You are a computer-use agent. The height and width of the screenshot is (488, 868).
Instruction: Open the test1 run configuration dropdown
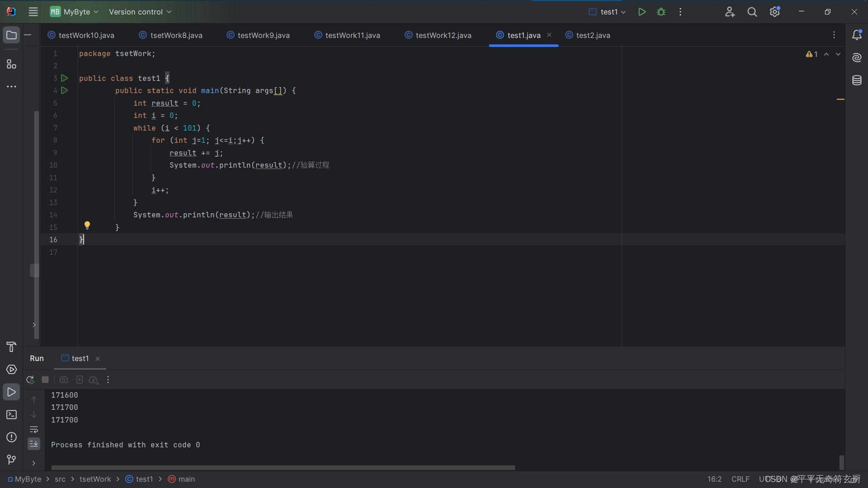pos(608,12)
